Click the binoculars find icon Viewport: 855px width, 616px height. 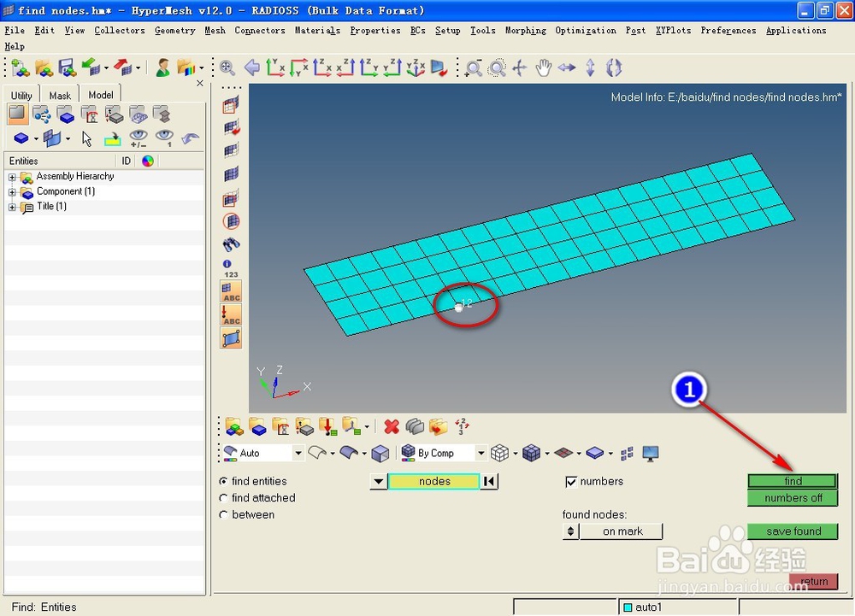(x=231, y=244)
